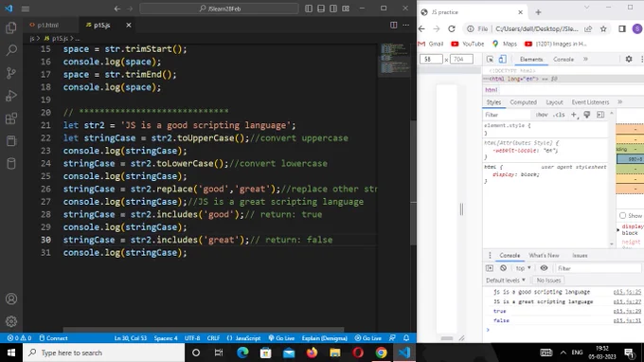Toggle the DevTools device toolbar icon
644x362 pixels.
coord(502,59)
